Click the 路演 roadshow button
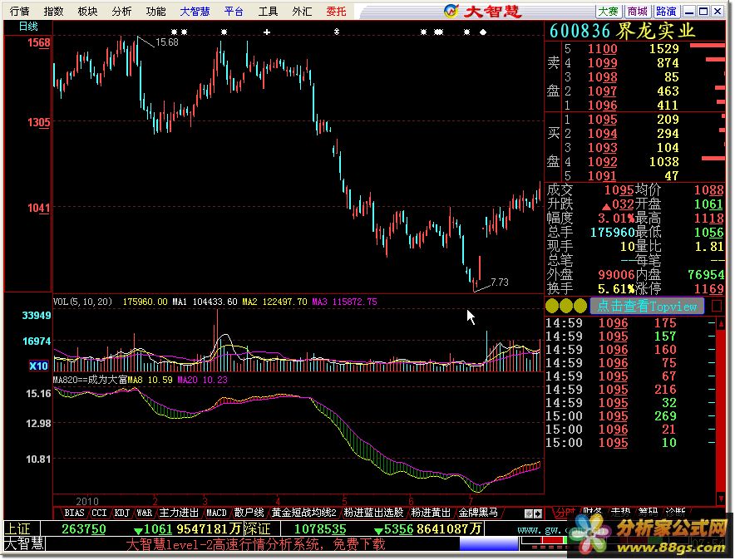 [666, 12]
